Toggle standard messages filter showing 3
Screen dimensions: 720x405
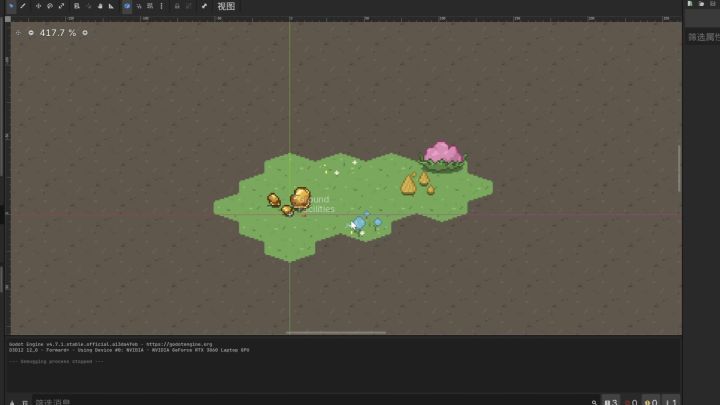(x=611, y=401)
